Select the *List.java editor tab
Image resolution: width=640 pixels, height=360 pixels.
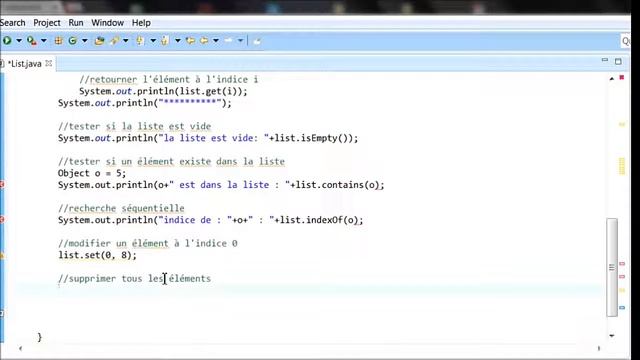pyautogui.click(x=24, y=64)
